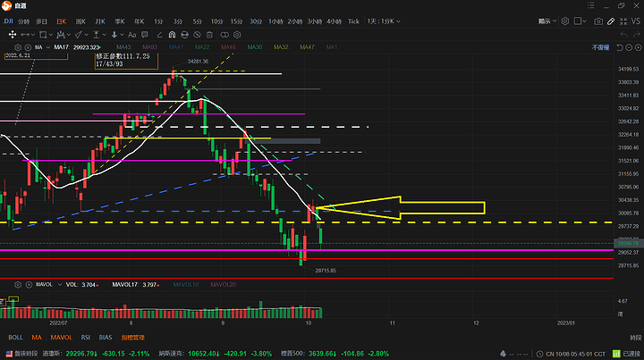The height and width of the screenshot is (360, 644).
Task: Expand pattern tool options arrow
Action: tap(69, 35)
